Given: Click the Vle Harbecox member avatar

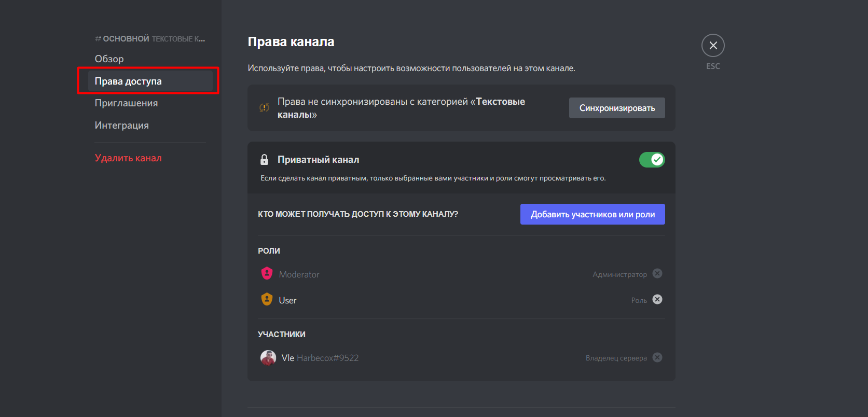Looking at the screenshot, I should click(268, 358).
